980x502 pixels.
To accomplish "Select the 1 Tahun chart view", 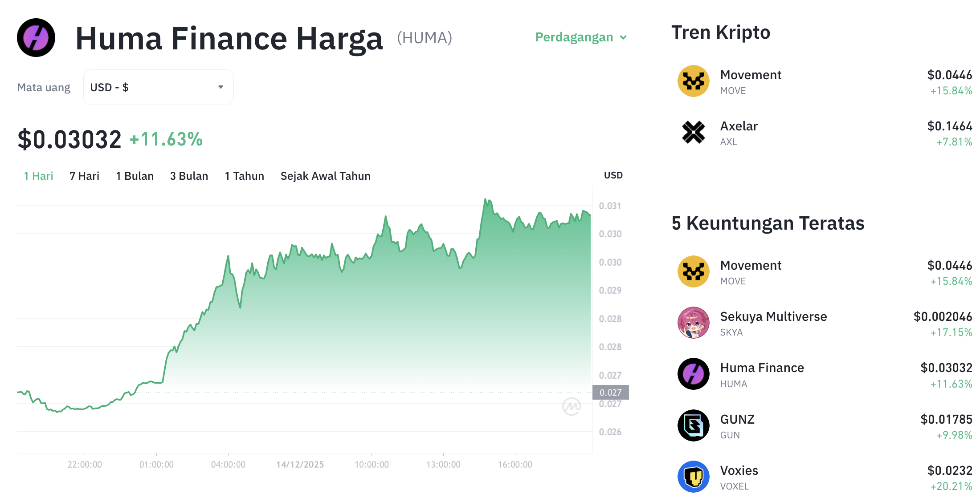I will (x=244, y=176).
